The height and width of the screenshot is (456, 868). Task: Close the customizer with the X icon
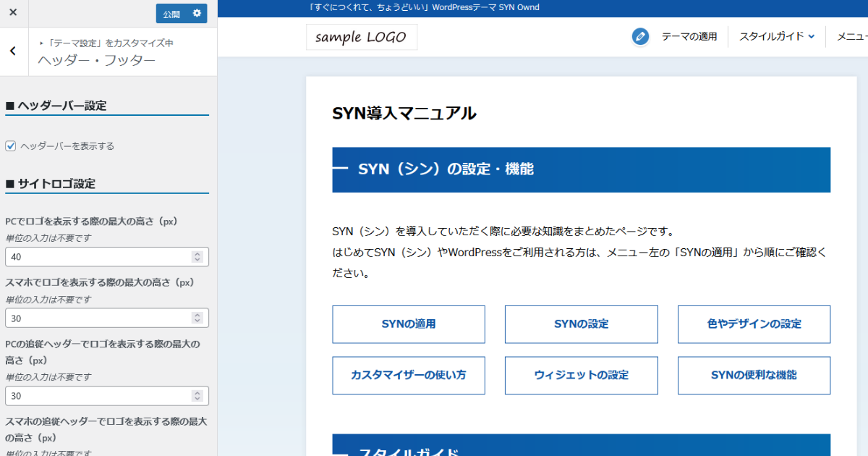(13, 13)
